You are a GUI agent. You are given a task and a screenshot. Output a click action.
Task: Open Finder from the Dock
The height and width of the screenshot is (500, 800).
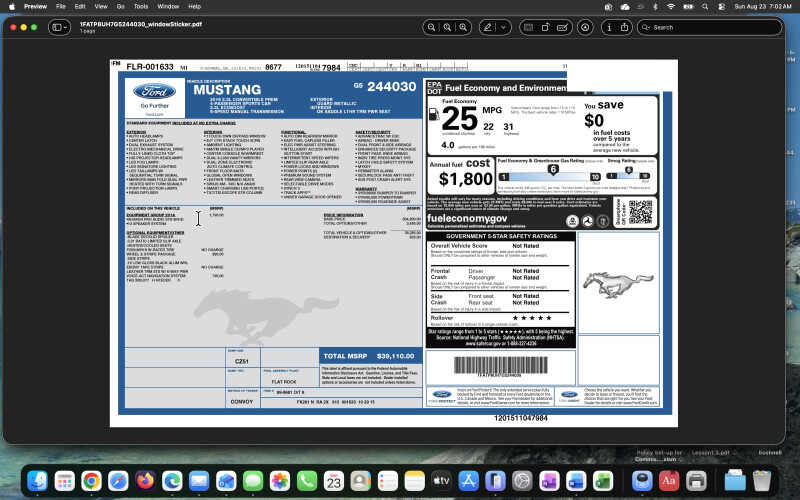click(x=38, y=481)
